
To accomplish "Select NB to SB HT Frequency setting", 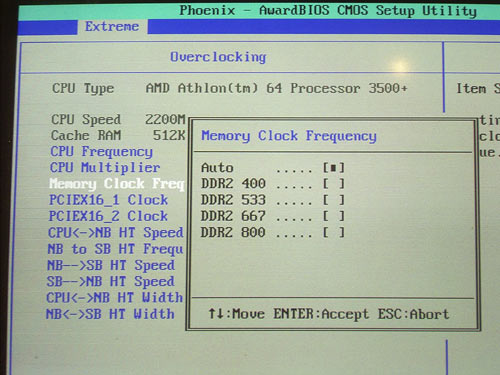I will click(x=115, y=249).
